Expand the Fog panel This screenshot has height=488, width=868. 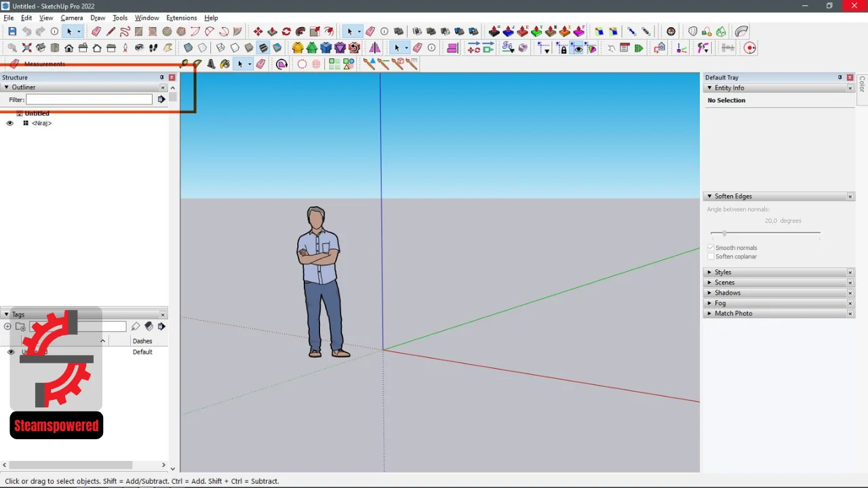pos(709,303)
